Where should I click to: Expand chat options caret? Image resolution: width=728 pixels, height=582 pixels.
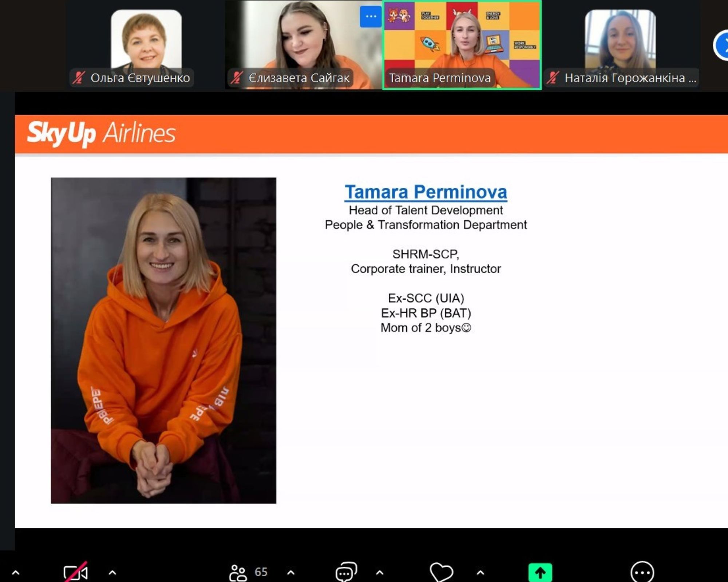380,573
